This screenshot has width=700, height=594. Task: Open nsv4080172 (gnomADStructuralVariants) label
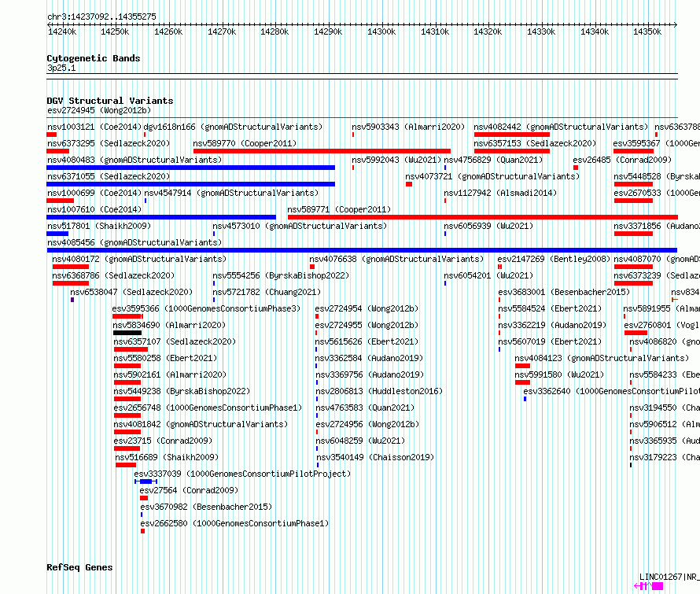139,259
